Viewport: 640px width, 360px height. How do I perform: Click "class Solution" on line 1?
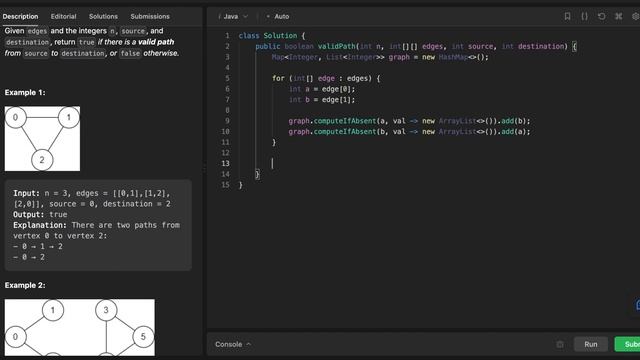pos(268,36)
